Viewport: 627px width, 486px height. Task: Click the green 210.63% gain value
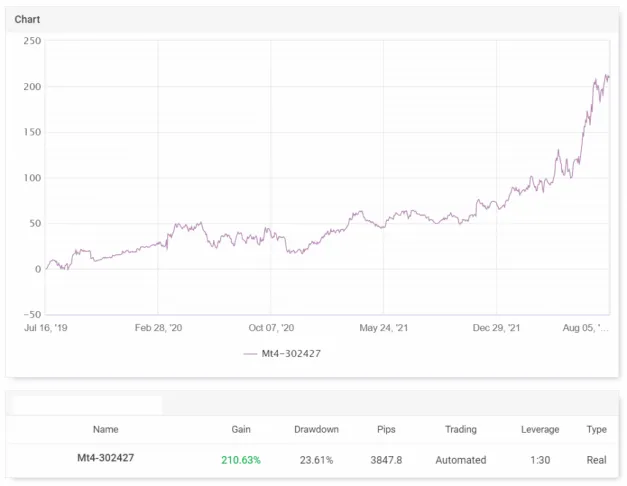pos(241,460)
